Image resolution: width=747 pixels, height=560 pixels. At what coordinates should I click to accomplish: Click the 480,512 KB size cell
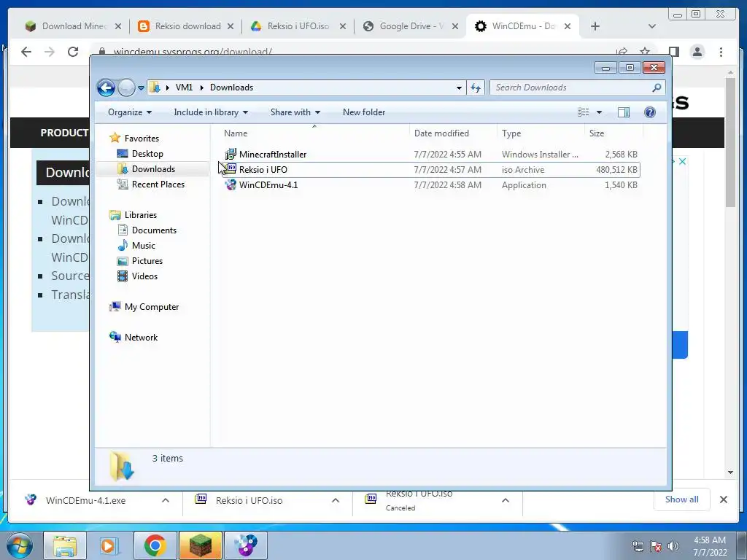(616, 169)
